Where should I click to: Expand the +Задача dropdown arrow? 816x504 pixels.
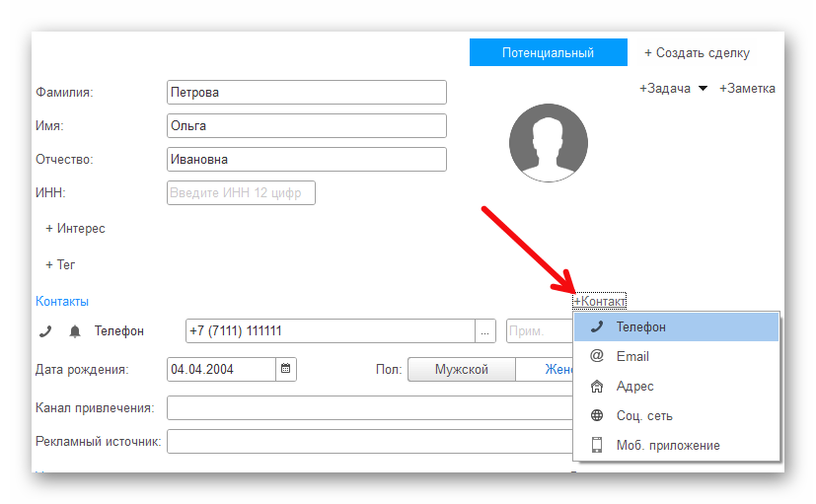[703, 89]
